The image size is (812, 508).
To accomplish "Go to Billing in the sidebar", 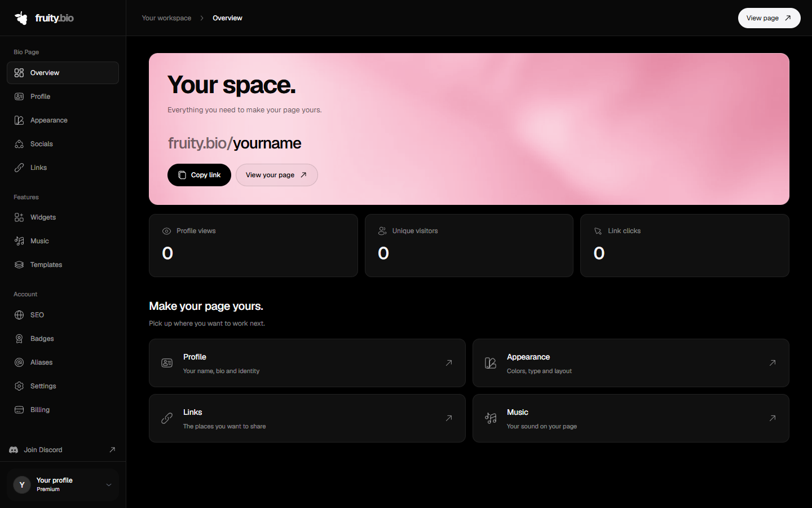I will pyautogui.click(x=63, y=410).
